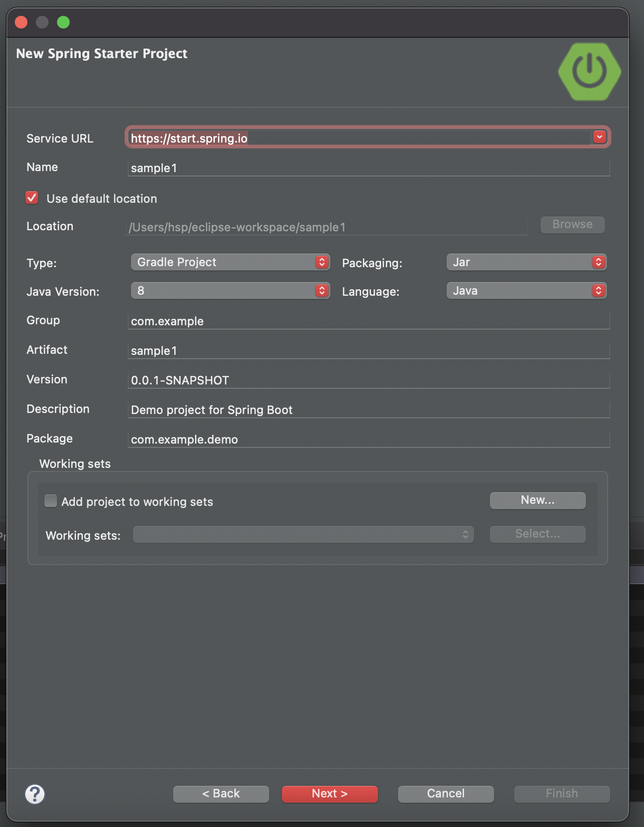Viewport: 644px width, 827px height.
Task: Open the Service URL dropdown arrow
Action: coord(599,137)
